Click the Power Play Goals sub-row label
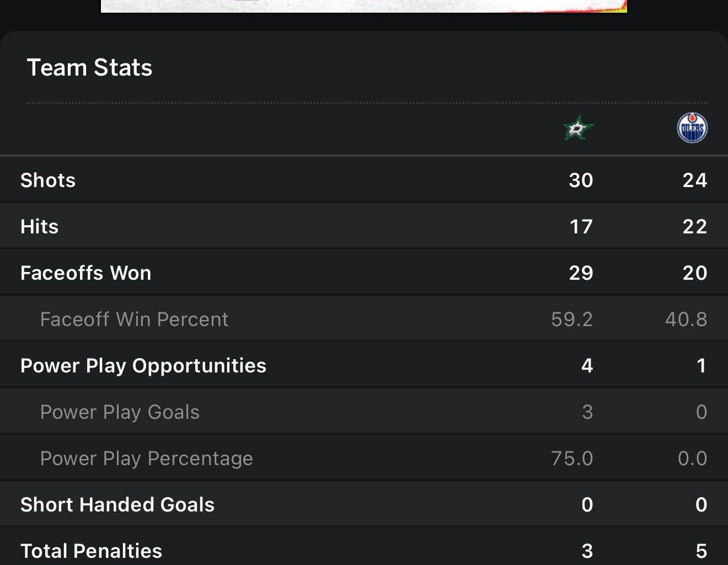This screenshot has height=565, width=728. 120,412
